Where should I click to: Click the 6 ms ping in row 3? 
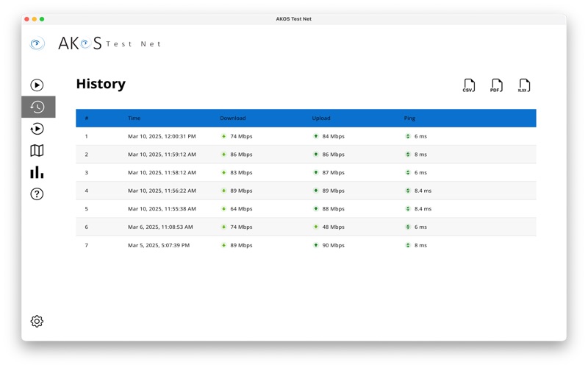(420, 173)
